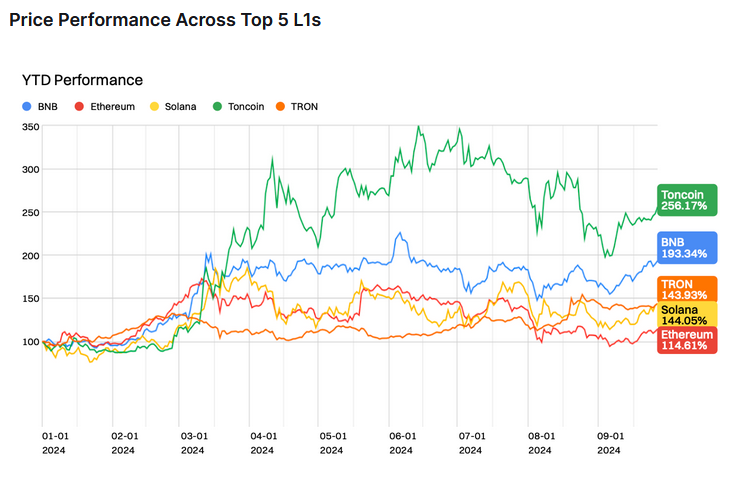Click the 09-01 2024 x-axis date
The height and width of the screenshot is (492, 745).
610,443
